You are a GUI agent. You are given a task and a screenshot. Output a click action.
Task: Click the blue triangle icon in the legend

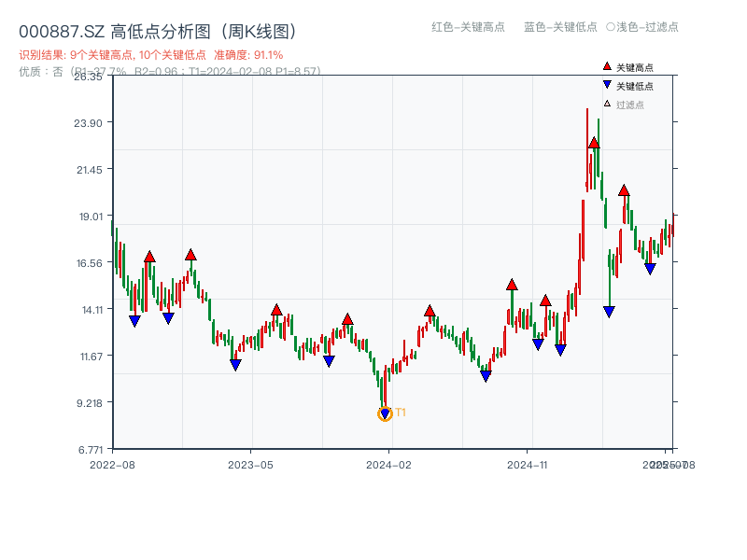[x=607, y=85]
